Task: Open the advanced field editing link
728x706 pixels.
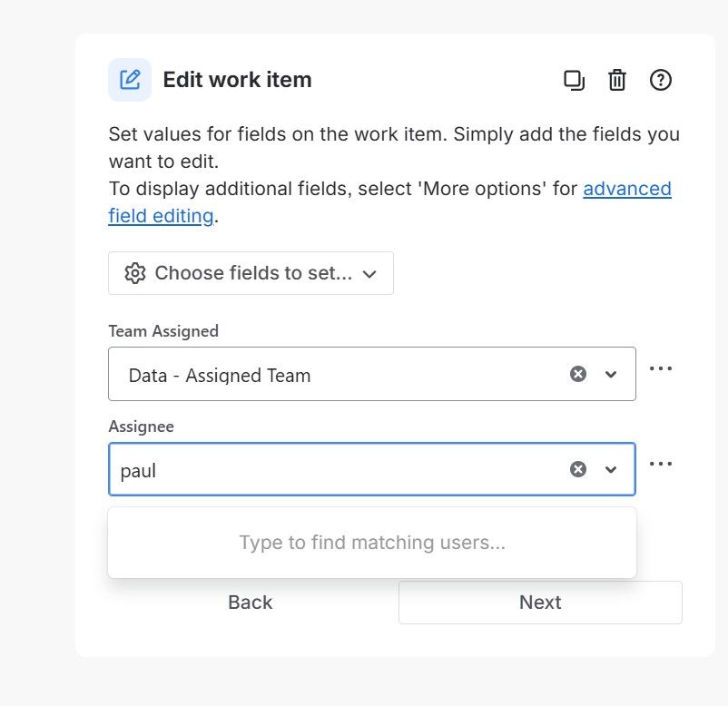Action: click(x=626, y=189)
